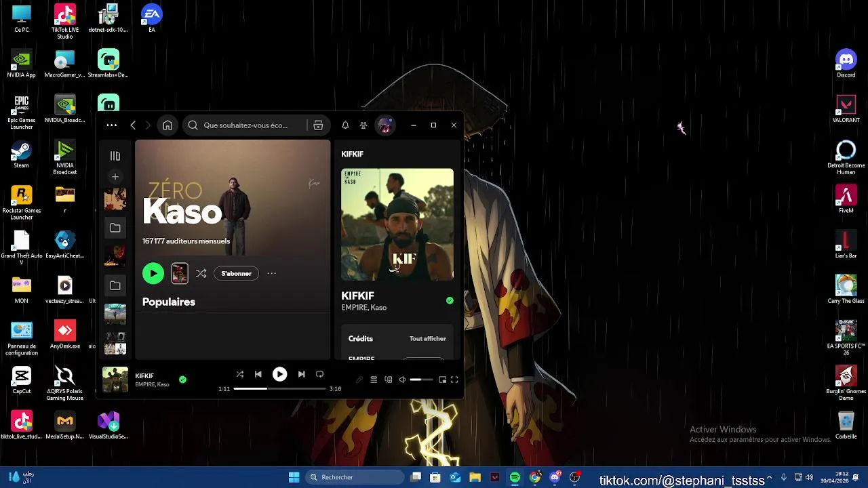Viewport: 868px width, 488px height.
Task: Show hidden system tray icons
Action: [770, 477]
